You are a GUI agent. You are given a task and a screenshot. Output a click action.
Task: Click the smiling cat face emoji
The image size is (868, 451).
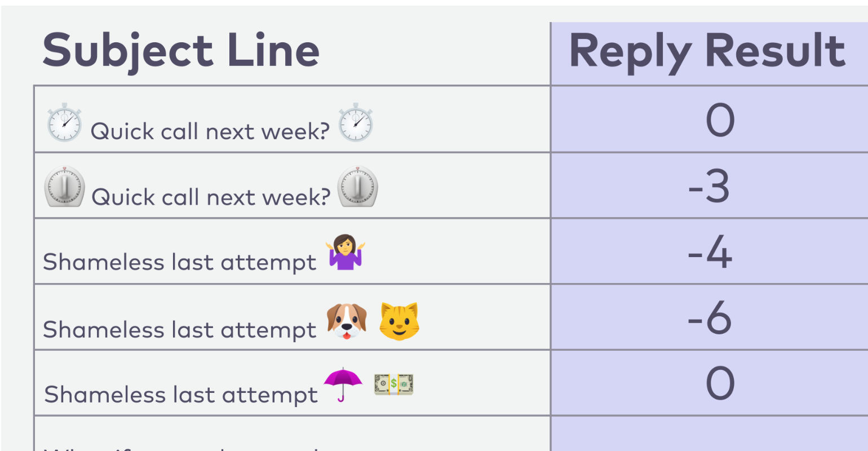click(x=399, y=321)
